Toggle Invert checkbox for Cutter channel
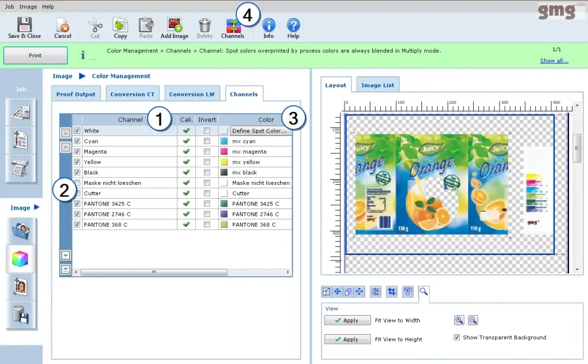 tap(207, 193)
